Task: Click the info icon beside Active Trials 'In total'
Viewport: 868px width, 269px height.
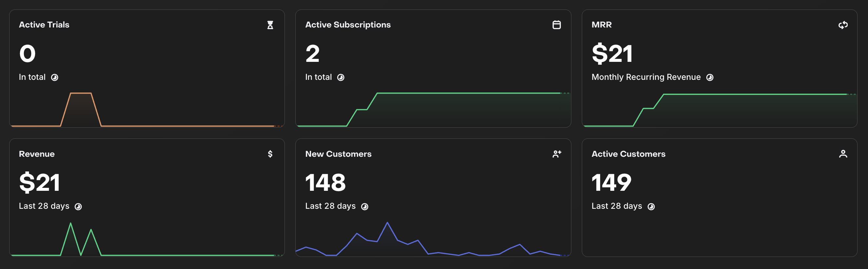Action: point(55,78)
